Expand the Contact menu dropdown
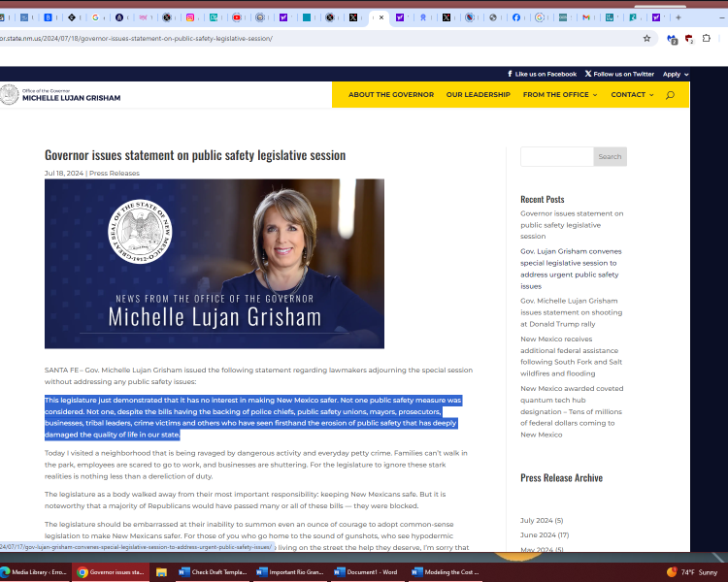Image resolution: width=728 pixels, height=582 pixels. point(632,95)
